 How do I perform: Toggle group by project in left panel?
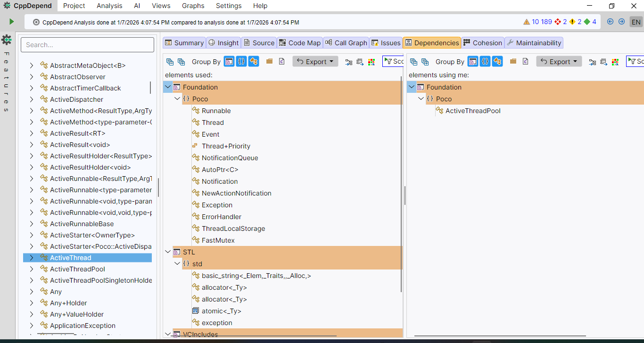click(229, 62)
